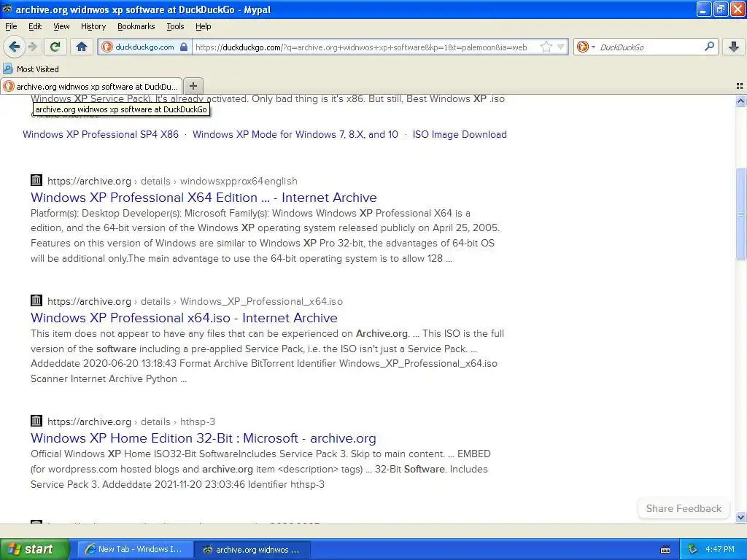Bookmark this page with star icon
This screenshot has height=560, width=747.
pyautogui.click(x=546, y=47)
